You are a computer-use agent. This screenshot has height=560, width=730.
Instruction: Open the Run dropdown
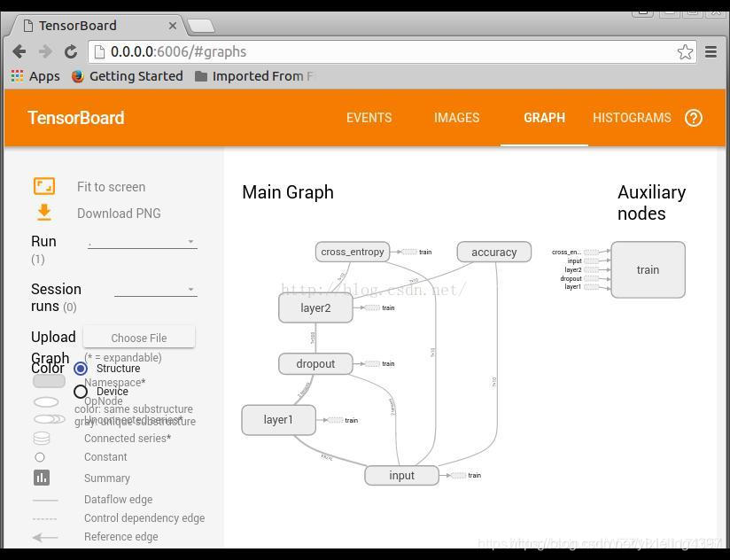(x=143, y=242)
